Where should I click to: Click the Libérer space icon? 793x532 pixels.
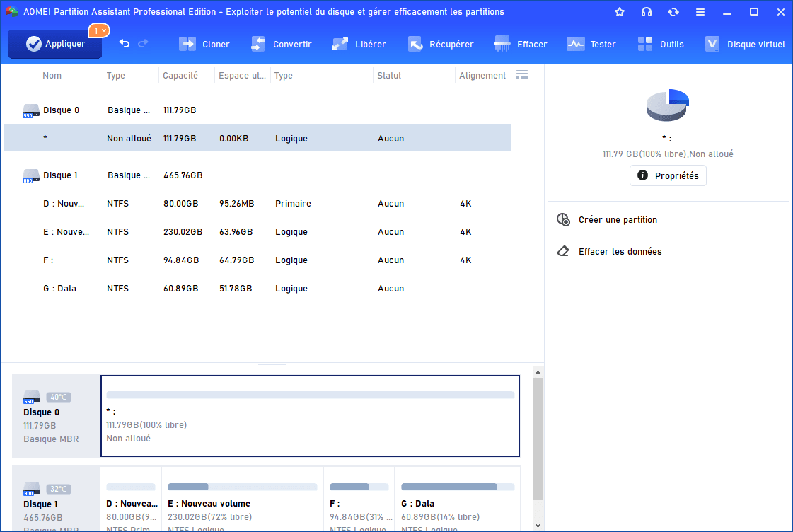click(340, 44)
